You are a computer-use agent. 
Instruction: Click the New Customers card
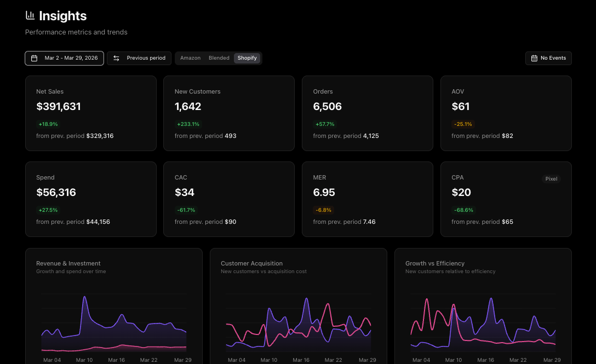[229, 113]
